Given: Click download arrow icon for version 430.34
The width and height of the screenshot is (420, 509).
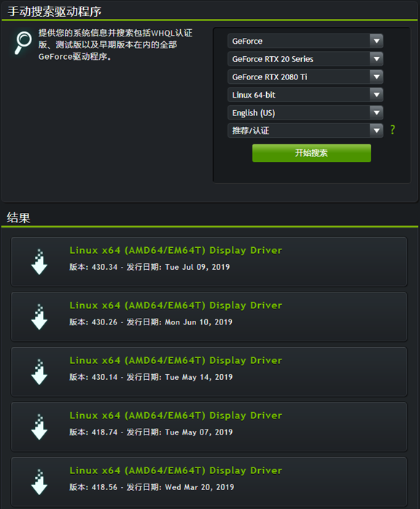Looking at the screenshot, I should click(x=39, y=262).
